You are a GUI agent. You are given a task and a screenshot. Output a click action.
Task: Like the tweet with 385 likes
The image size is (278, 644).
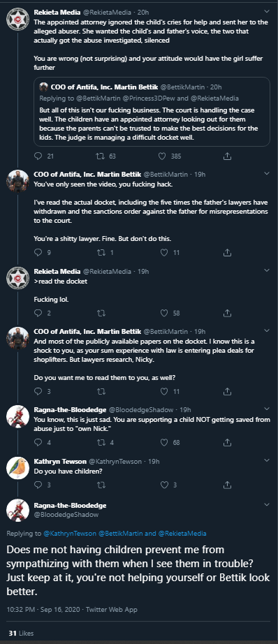(x=163, y=156)
